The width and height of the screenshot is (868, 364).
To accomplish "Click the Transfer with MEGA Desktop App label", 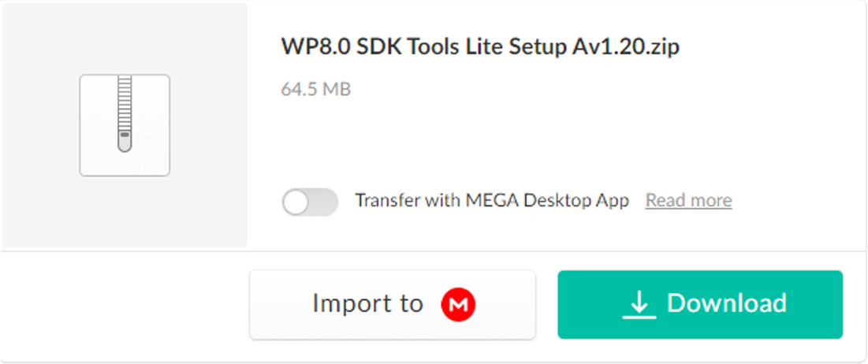I will click(492, 201).
